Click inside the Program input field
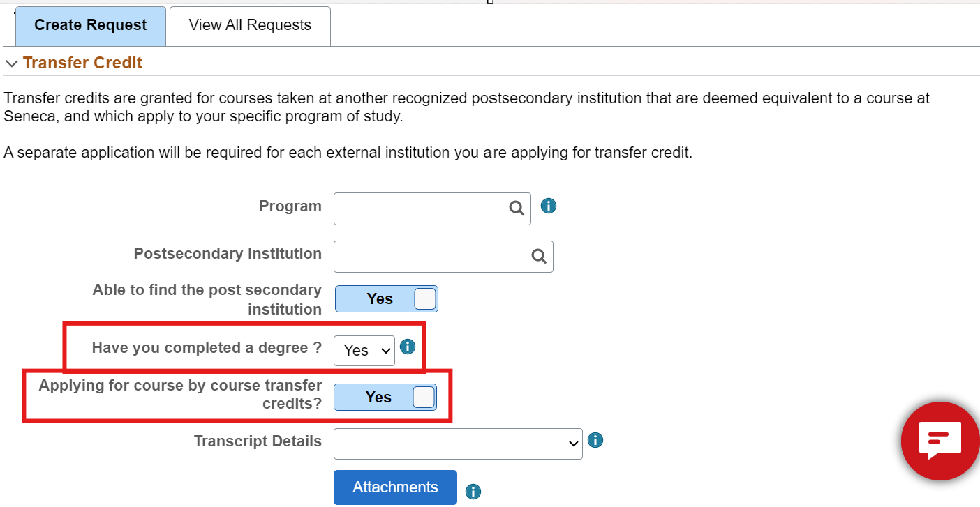Viewport: 980px width, 507px height. point(420,209)
